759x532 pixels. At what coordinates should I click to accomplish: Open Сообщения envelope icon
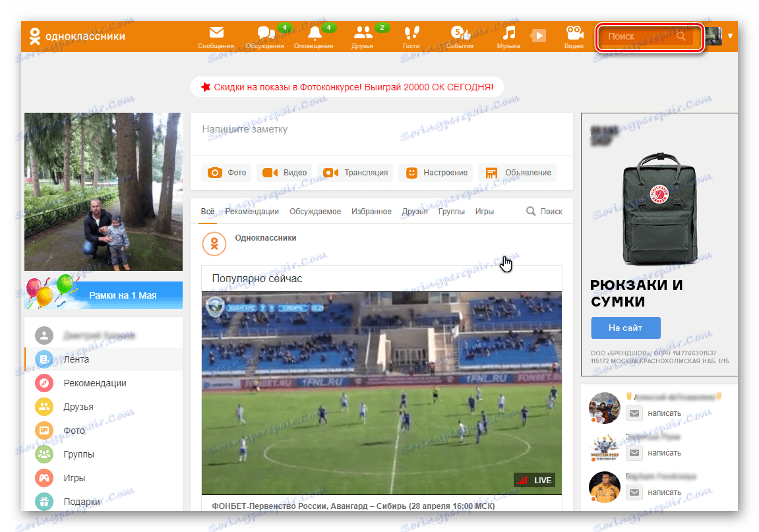(216, 33)
